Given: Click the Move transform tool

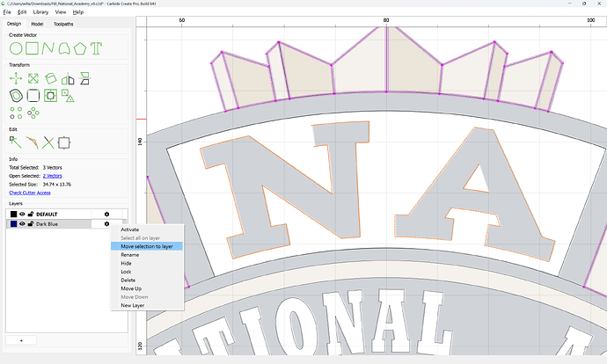Looking at the screenshot, I should point(16,78).
